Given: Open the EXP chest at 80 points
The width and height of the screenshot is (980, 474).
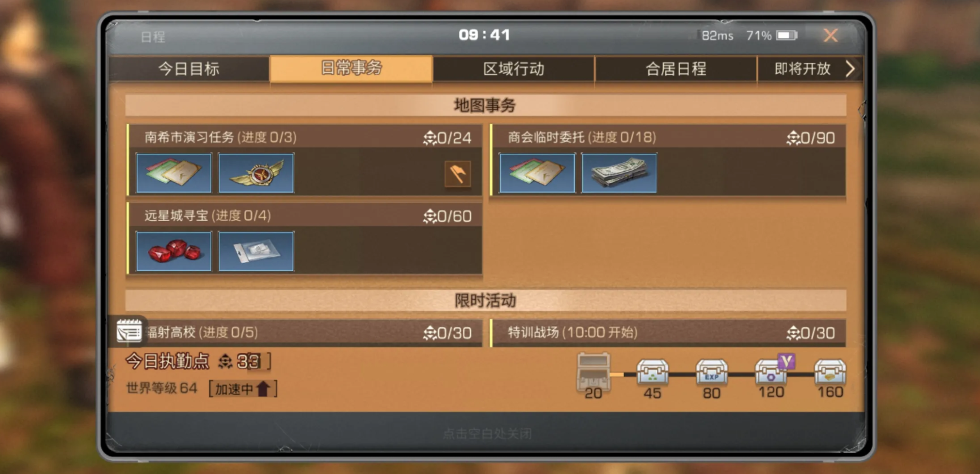Looking at the screenshot, I should click(x=712, y=373).
